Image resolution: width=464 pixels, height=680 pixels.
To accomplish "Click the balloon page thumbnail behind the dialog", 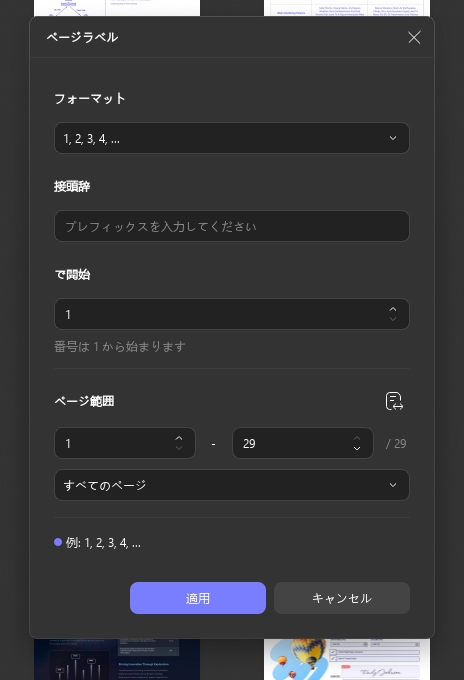I will [x=347, y=659].
